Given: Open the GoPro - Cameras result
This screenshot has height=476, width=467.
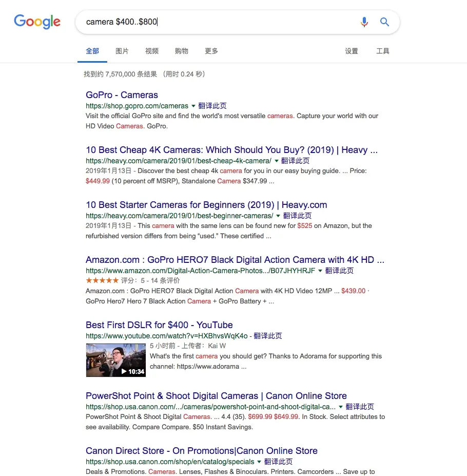Looking at the screenshot, I should point(122,94).
